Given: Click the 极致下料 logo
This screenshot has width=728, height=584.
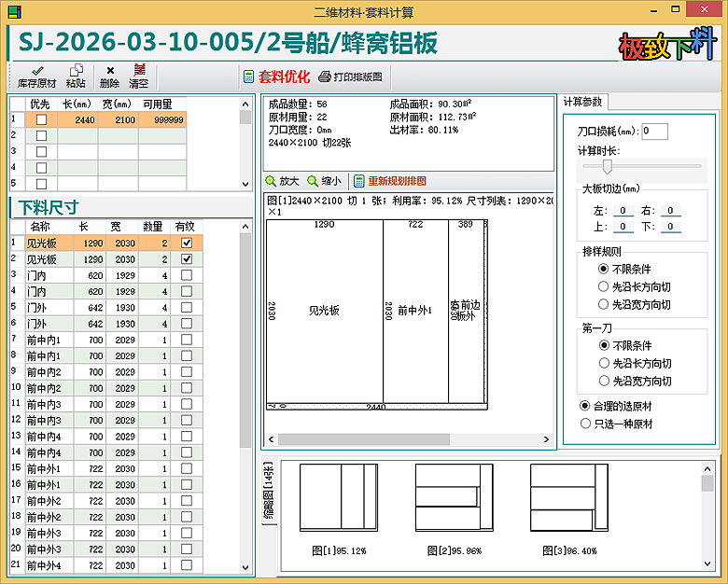Looking at the screenshot, I should click(666, 44).
